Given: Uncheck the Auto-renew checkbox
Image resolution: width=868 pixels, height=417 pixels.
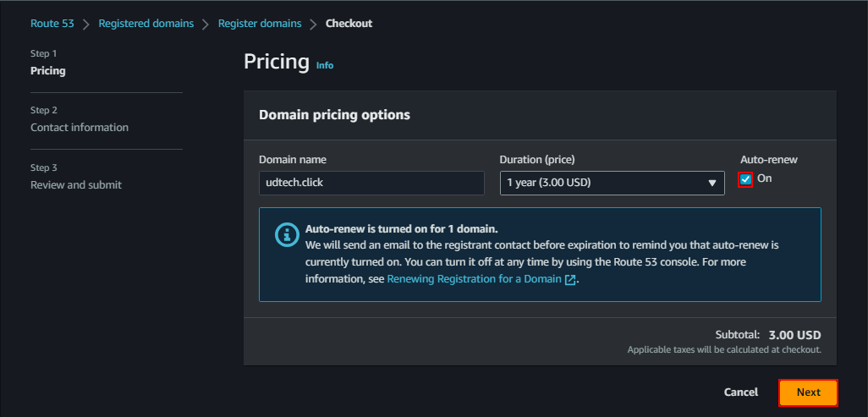Looking at the screenshot, I should pos(745,179).
